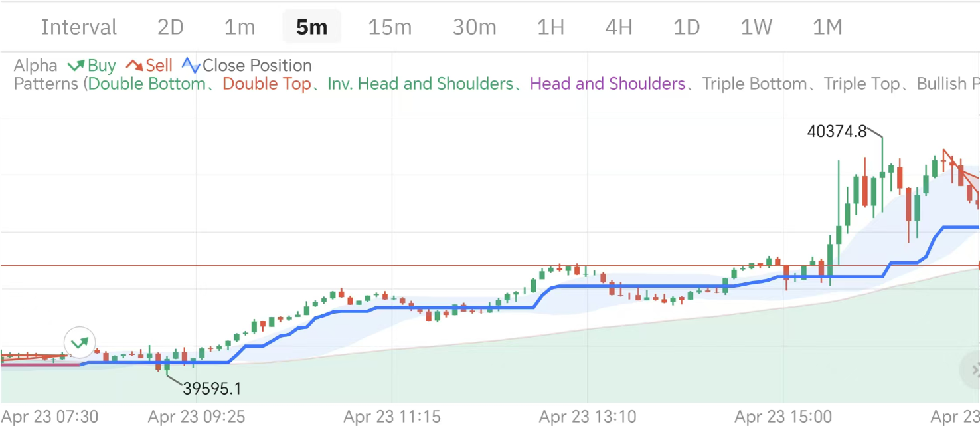Click the Double Bottom pattern label

pyautogui.click(x=147, y=84)
